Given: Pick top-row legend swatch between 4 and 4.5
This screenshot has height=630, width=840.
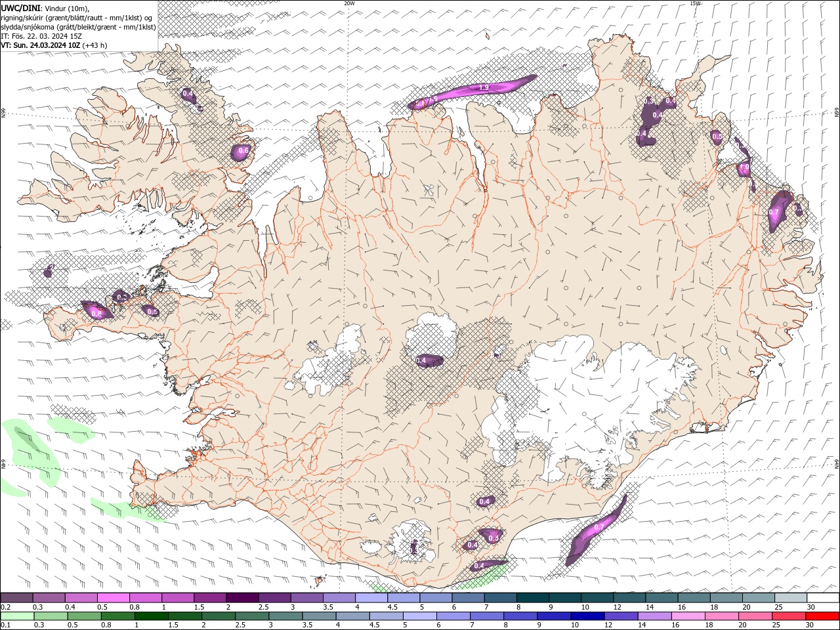Looking at the screenshot, I should coord(371,598).
